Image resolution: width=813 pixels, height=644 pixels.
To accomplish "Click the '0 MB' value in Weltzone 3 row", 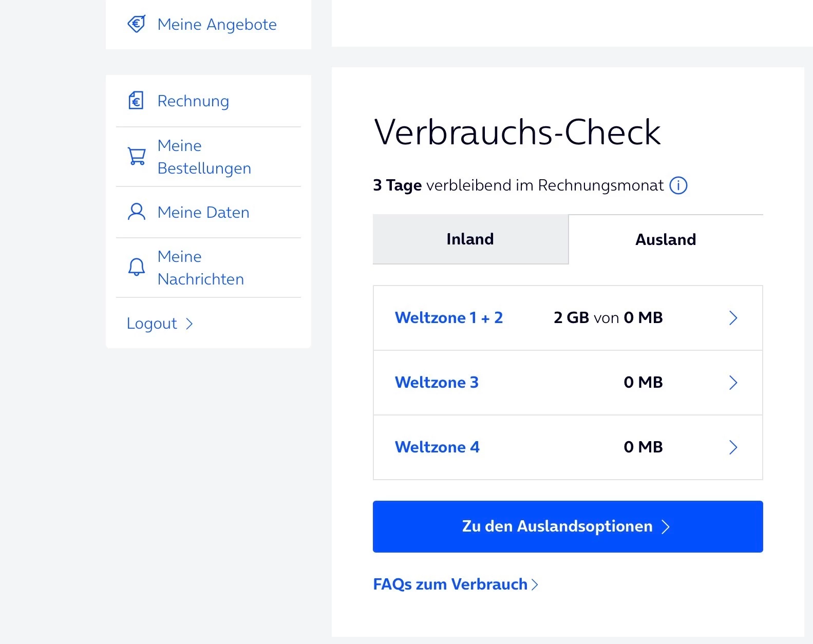I will pyautogui.click(x=643, y=383).
